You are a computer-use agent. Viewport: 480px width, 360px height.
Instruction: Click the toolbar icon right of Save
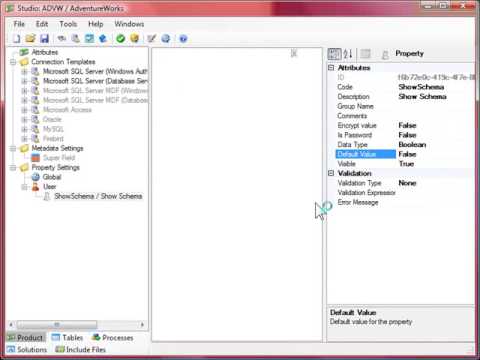click(62, 39)
